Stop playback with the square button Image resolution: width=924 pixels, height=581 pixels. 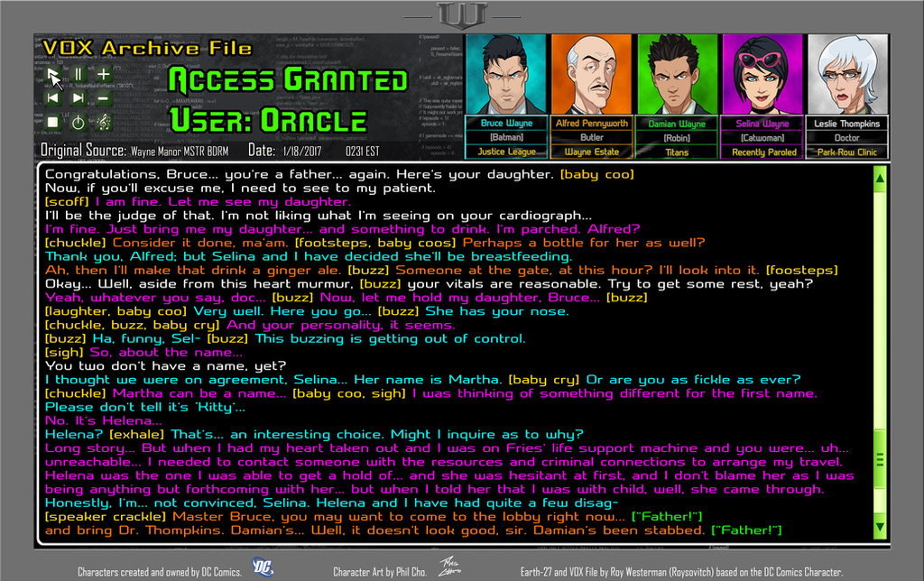point(53,122)
